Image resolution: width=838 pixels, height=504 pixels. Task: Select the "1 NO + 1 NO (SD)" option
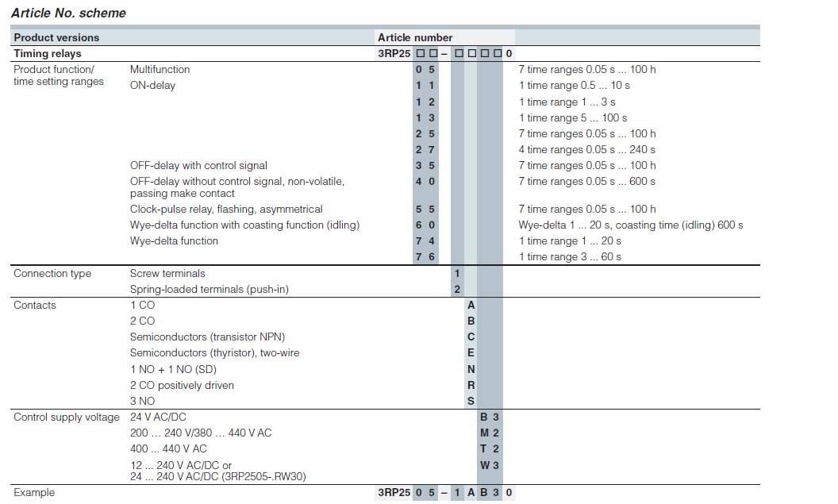(x=173, y=369)
